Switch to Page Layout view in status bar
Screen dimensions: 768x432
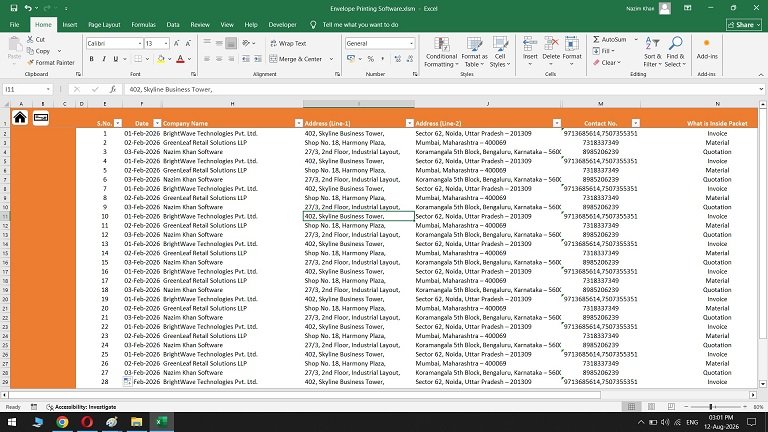[x=651, y=407]
